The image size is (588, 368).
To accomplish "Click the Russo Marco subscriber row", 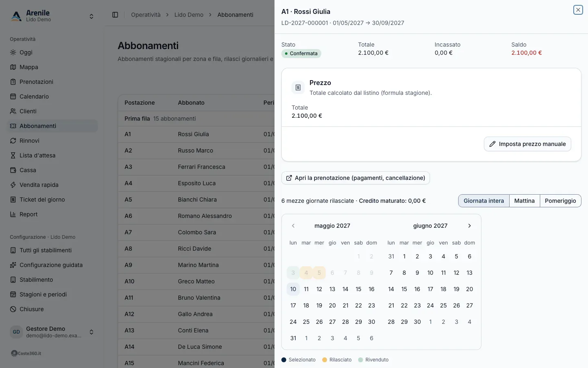I will (196, 150).
